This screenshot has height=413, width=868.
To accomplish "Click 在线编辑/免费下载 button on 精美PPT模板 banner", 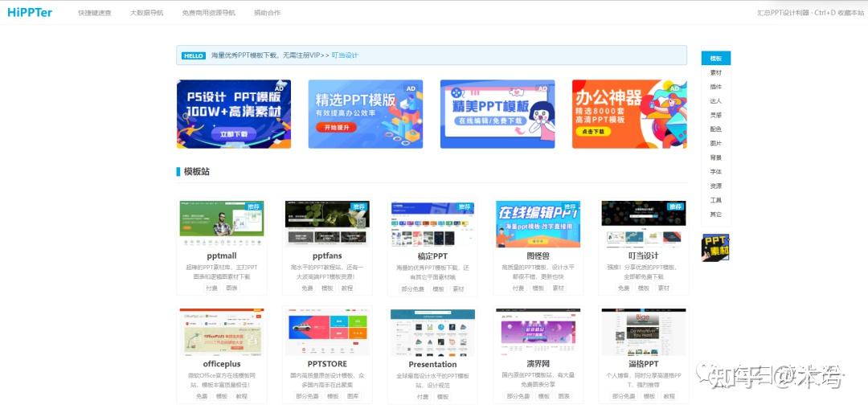I will pyautogui.click(x=489, y=121).
